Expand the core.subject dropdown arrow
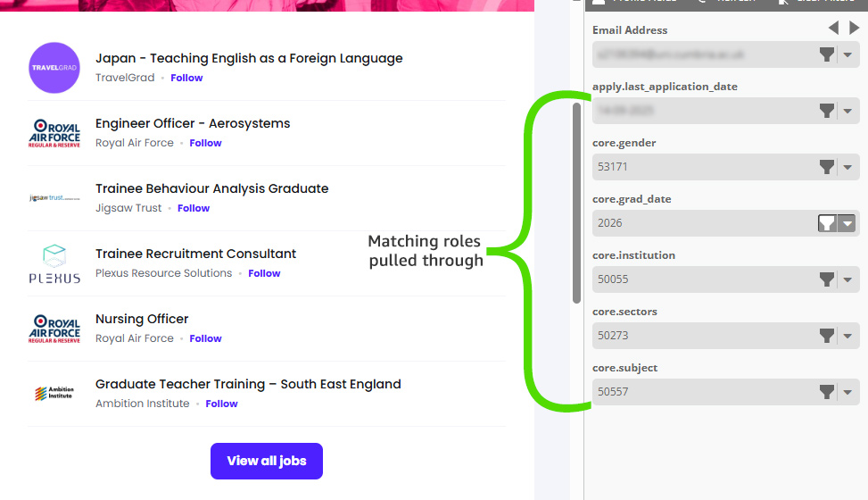 click(x=848, y=392)
